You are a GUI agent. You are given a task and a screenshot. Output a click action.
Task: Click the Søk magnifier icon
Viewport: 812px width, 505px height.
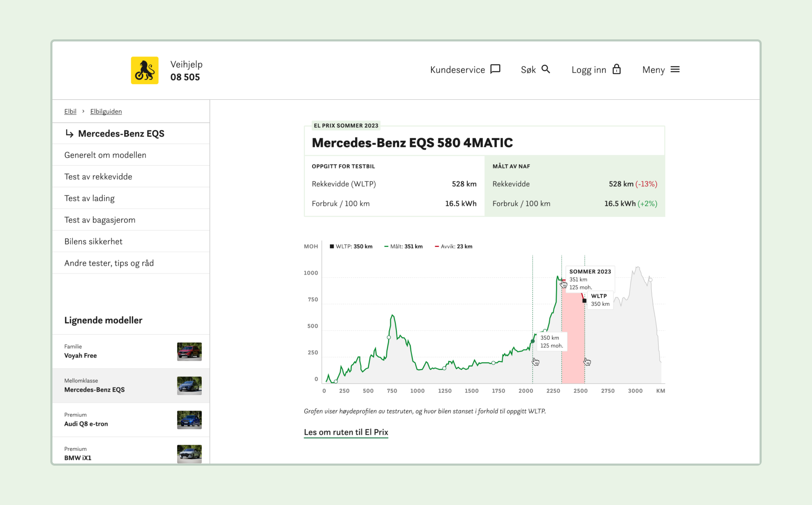[x=546, y=69]
